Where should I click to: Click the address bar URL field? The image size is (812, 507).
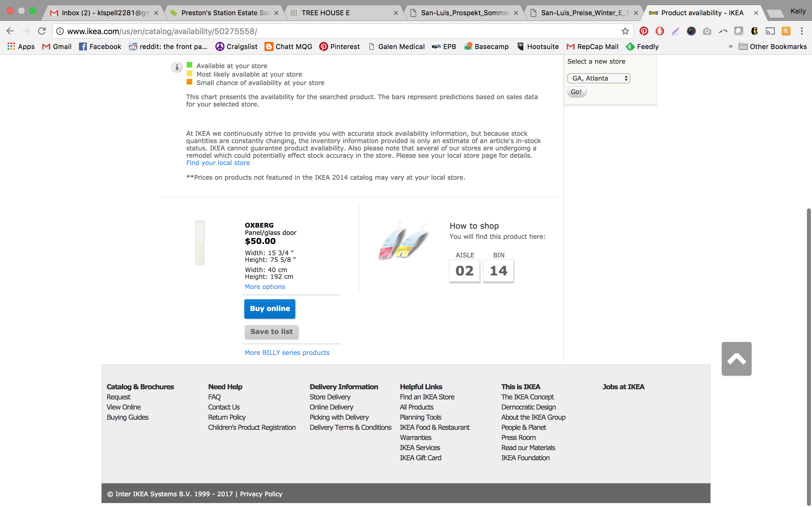coord(336,31)
